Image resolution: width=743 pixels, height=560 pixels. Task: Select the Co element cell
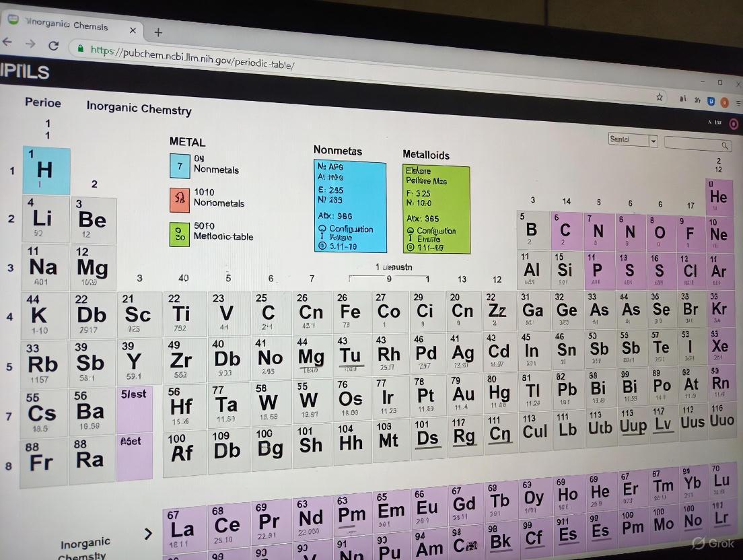pos(390,311)
